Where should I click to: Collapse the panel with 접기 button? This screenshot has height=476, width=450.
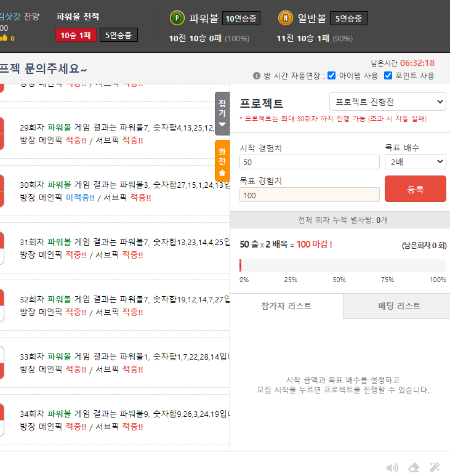coord(222,113)
